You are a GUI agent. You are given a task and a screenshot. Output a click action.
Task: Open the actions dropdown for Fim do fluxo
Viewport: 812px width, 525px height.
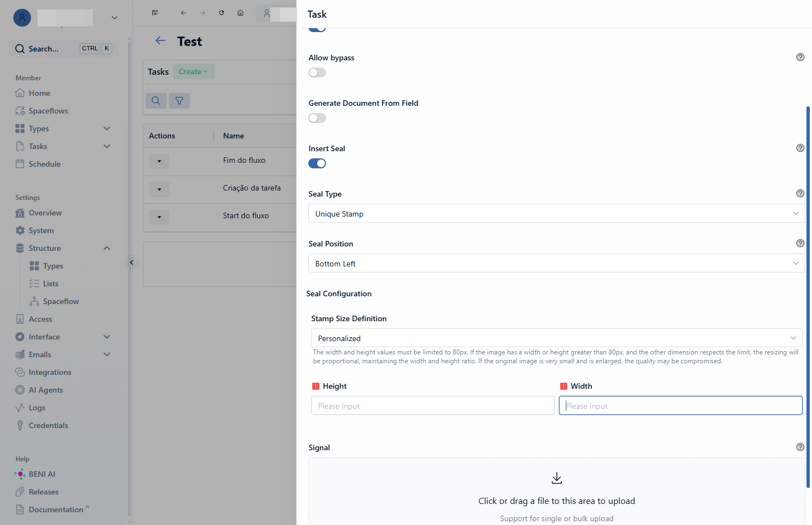pos(159,161)
